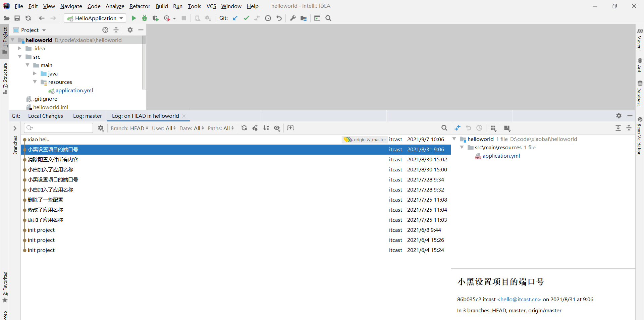Toggle the eye Quick Settings in Git log
This screenshot has width=644, height=320.
(x=277, y=128)
